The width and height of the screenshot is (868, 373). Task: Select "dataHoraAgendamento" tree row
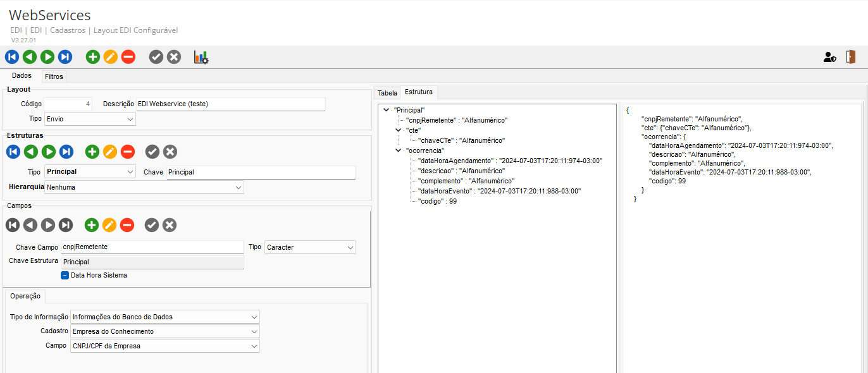(x=510, y=161)
